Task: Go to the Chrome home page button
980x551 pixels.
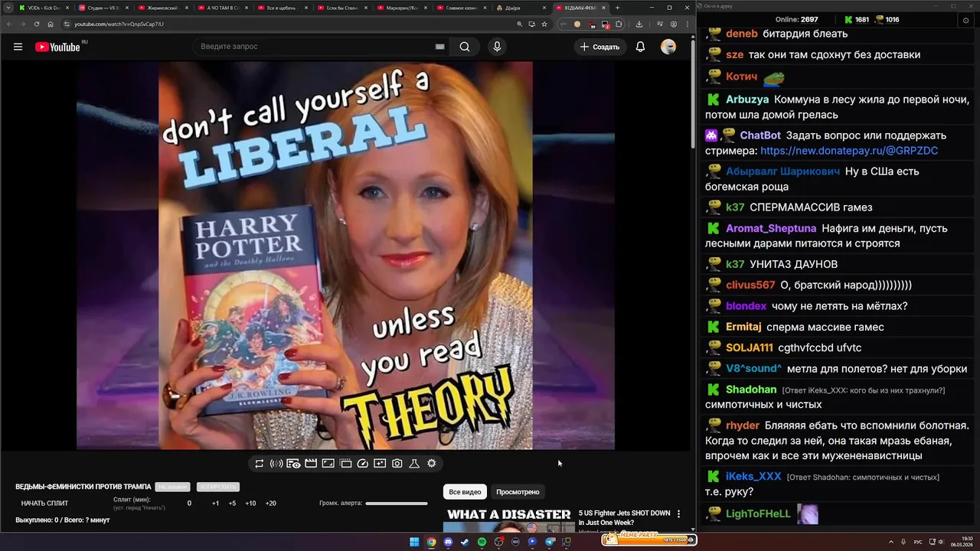Action: (51, 24)
